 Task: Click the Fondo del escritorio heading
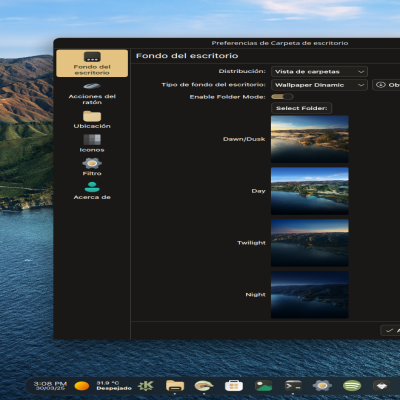click(x=187, y=56)
